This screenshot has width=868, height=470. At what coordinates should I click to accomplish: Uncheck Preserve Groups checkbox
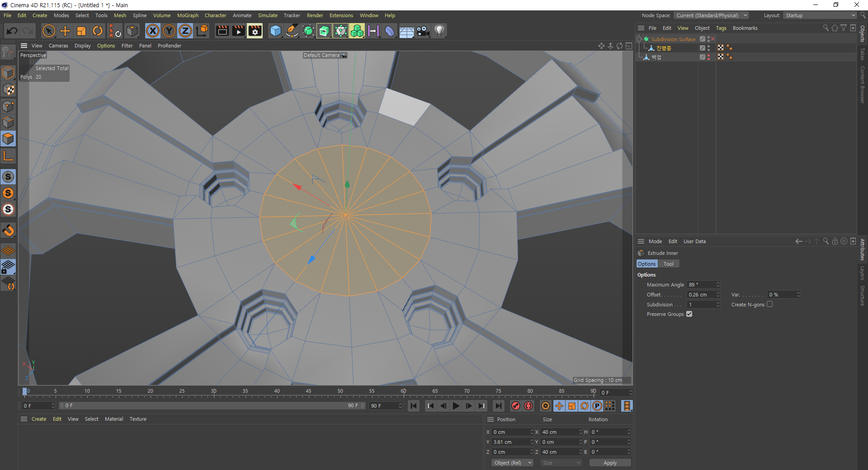click(689, 314)
